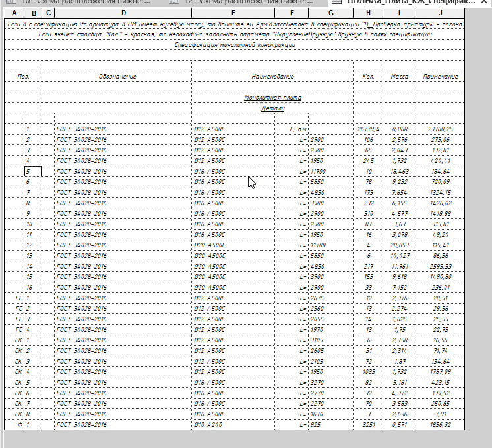Click the note cell '23780,25'

440,129
